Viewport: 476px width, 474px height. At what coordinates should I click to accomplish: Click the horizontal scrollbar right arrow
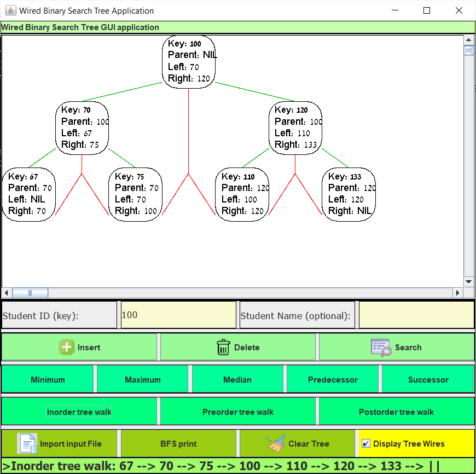(x=458, y=293)
